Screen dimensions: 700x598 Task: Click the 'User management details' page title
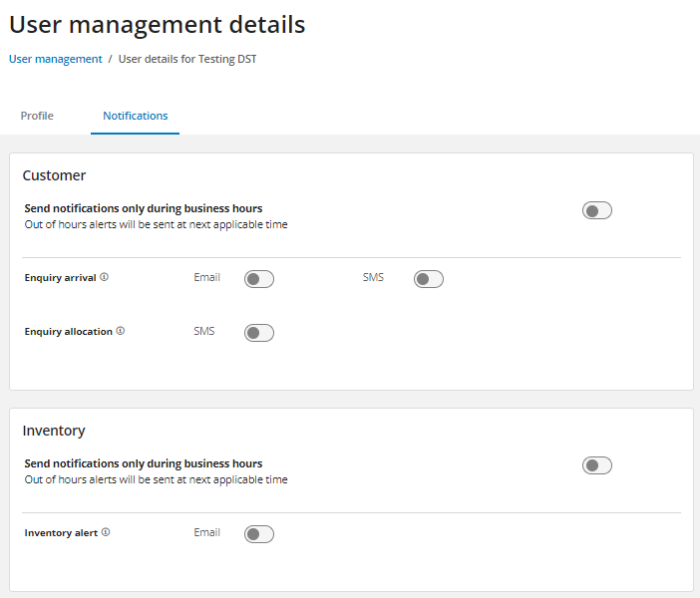[x=158, y=24]
